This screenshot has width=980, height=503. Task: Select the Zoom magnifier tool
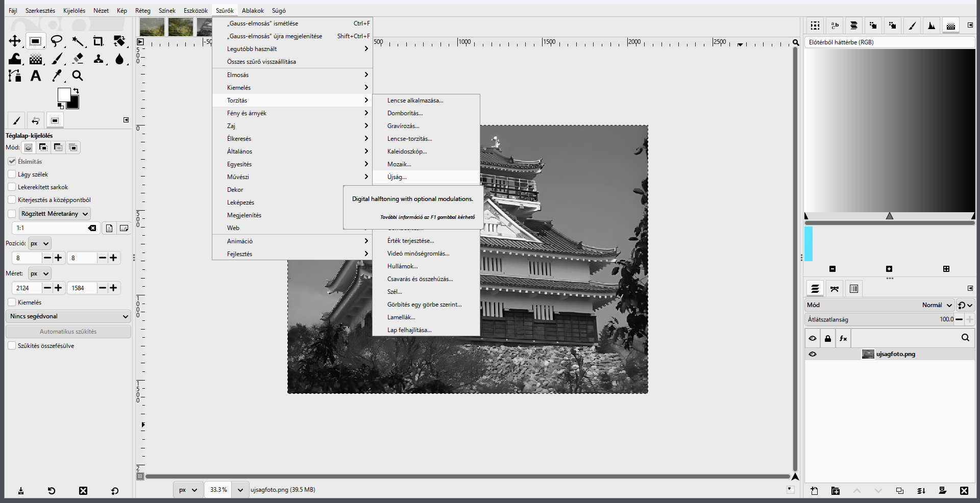(78, 76)
